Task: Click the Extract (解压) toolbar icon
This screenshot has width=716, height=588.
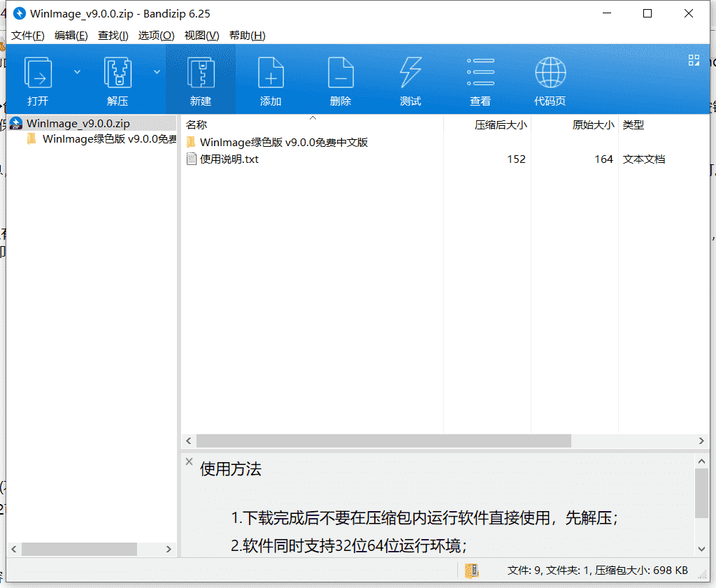Action: (117, 73)
